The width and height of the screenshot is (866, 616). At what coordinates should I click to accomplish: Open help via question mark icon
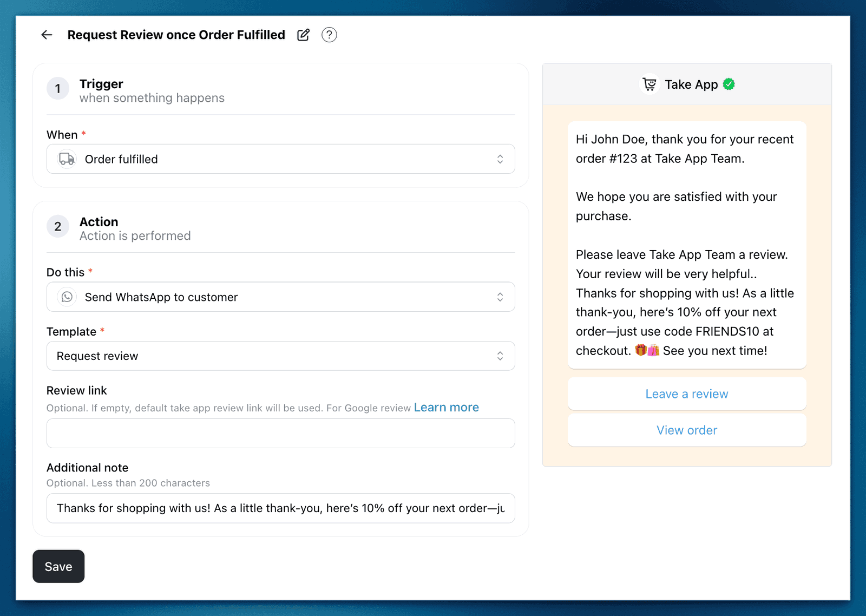(x=329, y=35)
